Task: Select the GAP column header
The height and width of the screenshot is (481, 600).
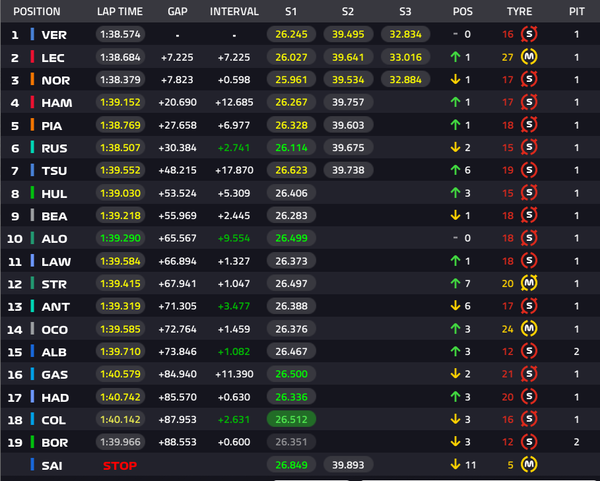Action: (x=176, y=11)
